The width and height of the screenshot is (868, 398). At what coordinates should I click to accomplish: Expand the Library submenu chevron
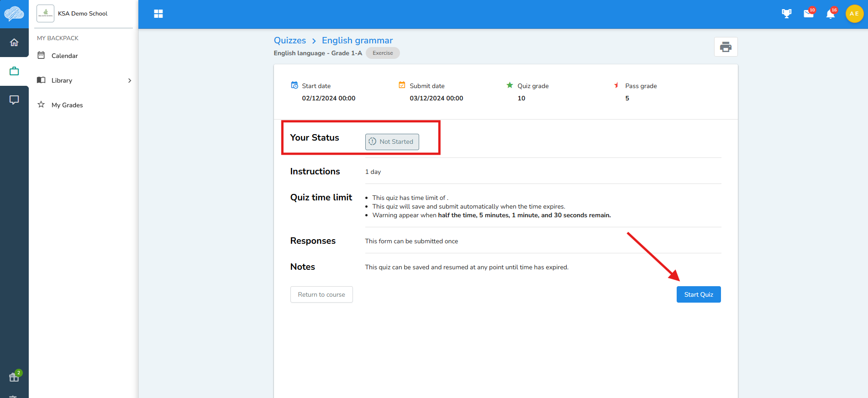130,80
